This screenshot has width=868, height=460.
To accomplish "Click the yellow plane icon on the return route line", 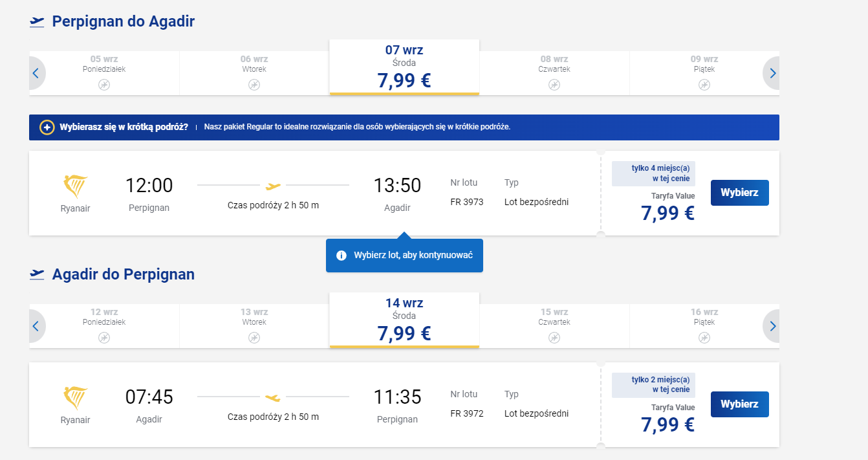I will click(273, 397).
